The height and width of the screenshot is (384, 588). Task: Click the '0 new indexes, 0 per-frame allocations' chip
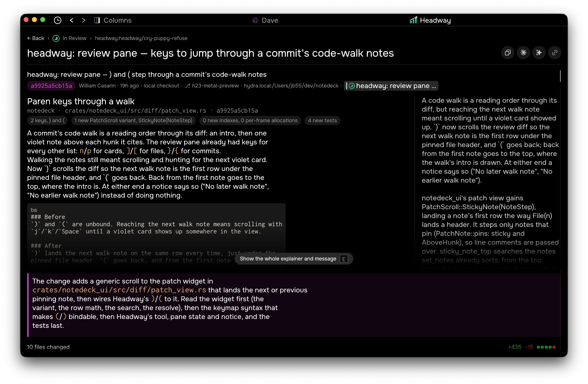(x=250, y=120)
